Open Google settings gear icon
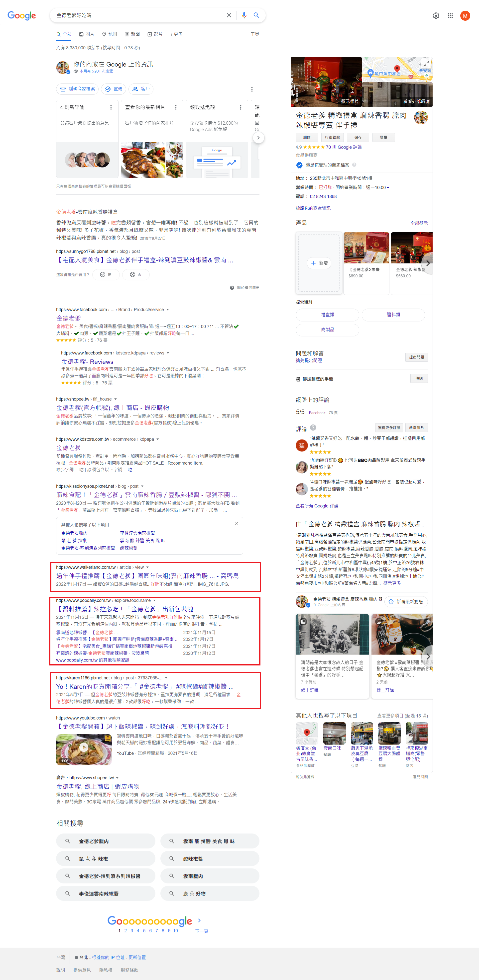 click(x=436, y=16)
